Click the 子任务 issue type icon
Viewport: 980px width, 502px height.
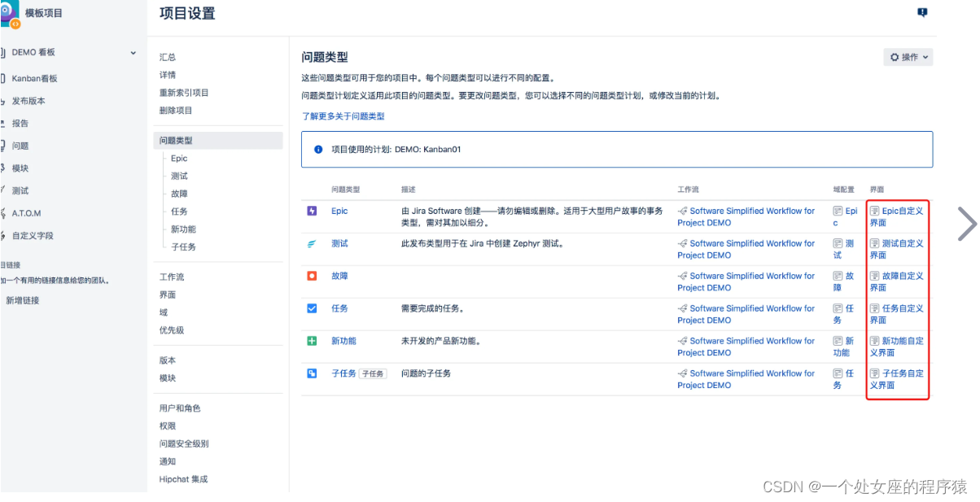tap(313, 373)
